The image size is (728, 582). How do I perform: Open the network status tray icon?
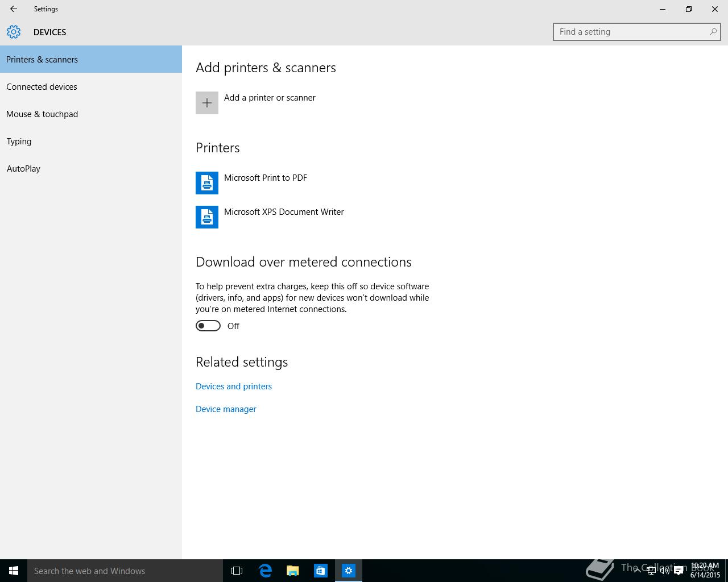click(x=651, y=571)
